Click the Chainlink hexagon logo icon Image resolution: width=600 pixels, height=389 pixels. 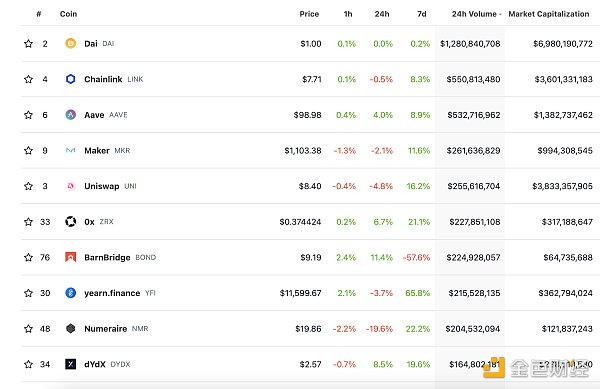tap(70, 79)
